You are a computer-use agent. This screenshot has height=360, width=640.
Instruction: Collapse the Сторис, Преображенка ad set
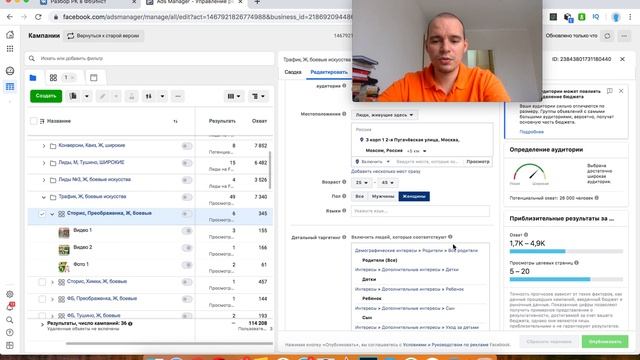click(52, 214)
